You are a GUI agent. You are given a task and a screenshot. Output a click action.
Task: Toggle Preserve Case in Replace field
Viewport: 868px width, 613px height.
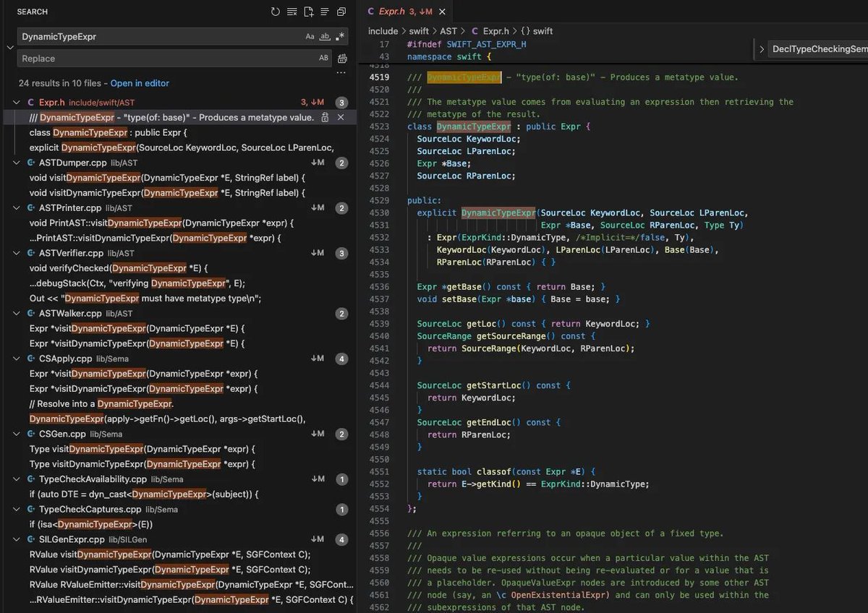[x=323, y=59]
